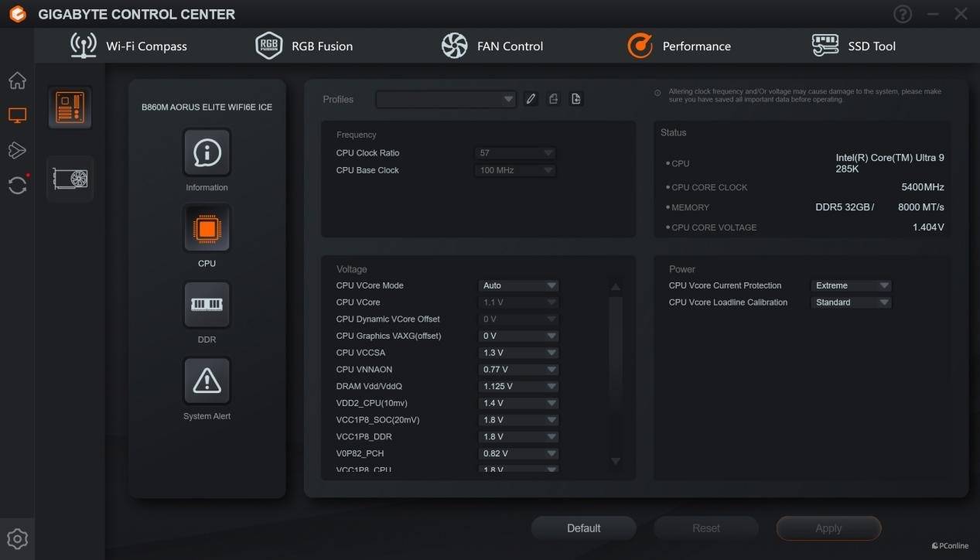This screenshot has height=560, width=980.
Task: Click the update sync icon in sidebar
Action: tap(17, 185)
